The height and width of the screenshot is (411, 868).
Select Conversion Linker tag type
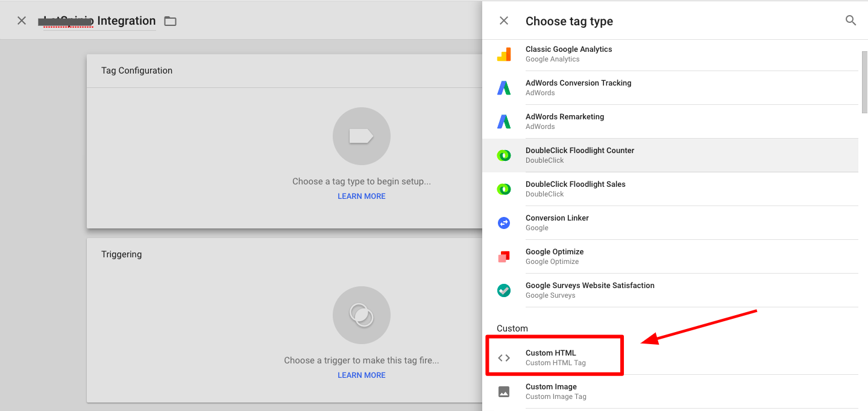tap(670, 223)
